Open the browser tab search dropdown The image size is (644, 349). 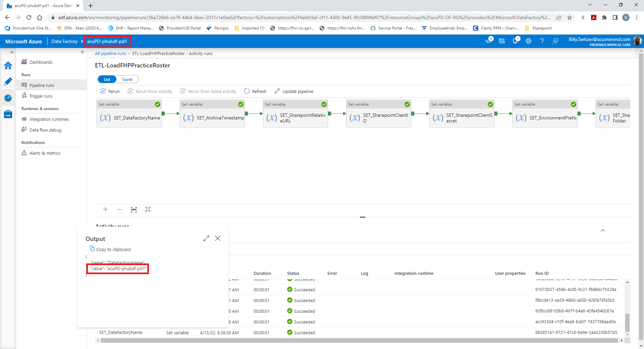tap(590, 5)
